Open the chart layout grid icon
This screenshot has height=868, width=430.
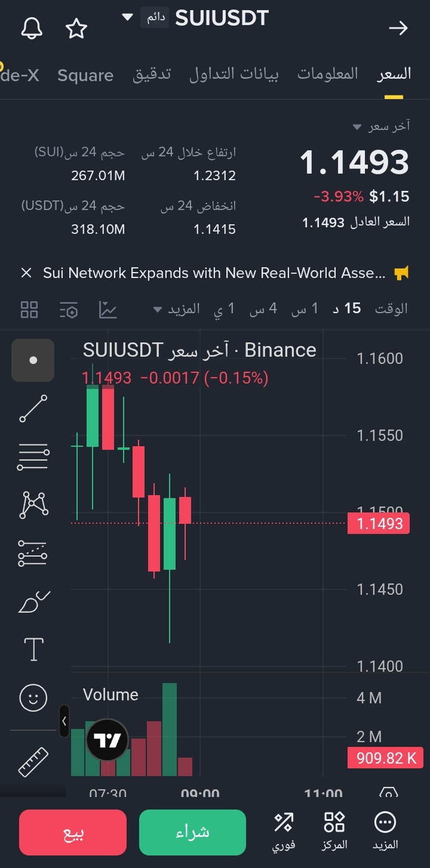[x=29, y=310]
